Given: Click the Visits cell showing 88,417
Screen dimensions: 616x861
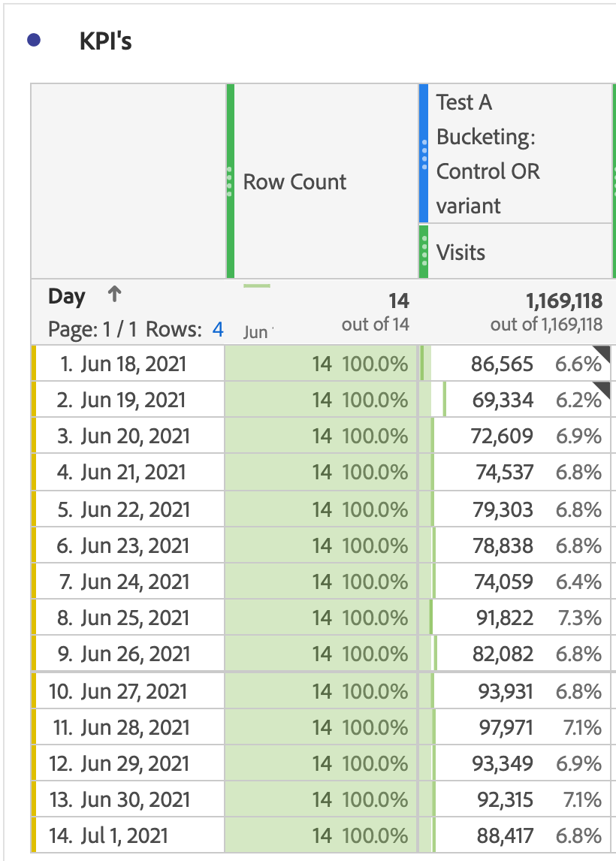Looking at the screenshot, I should click(x=515, y=835).
